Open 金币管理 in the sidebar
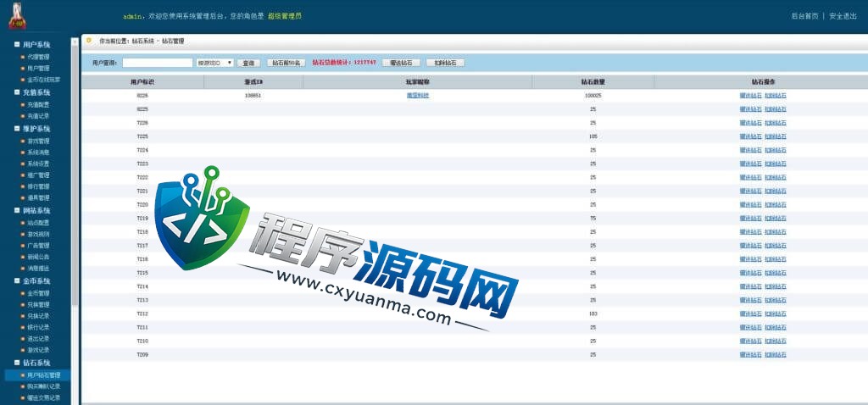 (x=38, y=293)
